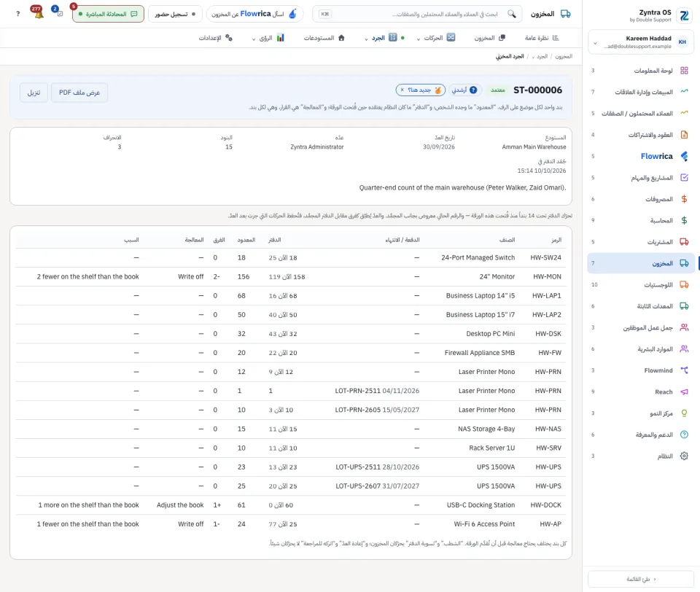Open اللوجستيات logistics icon in sidebar
The height and width of the screenshot is (592, 700).
pos(684,284)
